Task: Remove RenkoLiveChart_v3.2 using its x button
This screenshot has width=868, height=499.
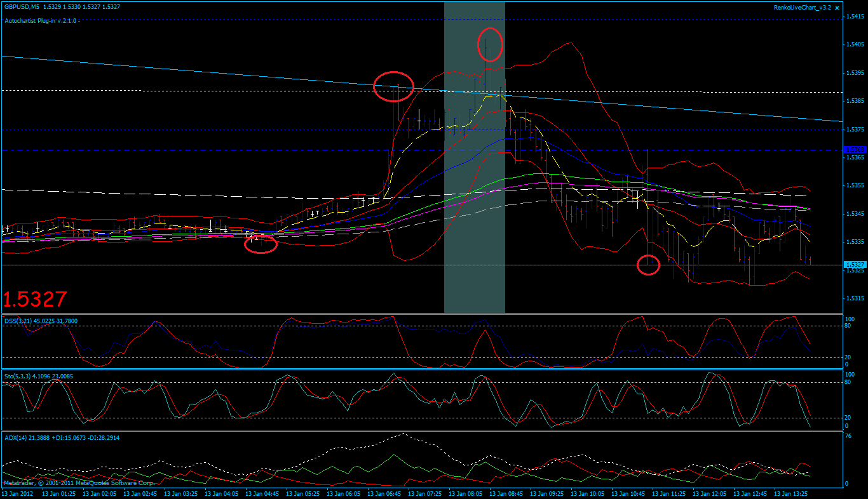Action: tap(837, 7)
